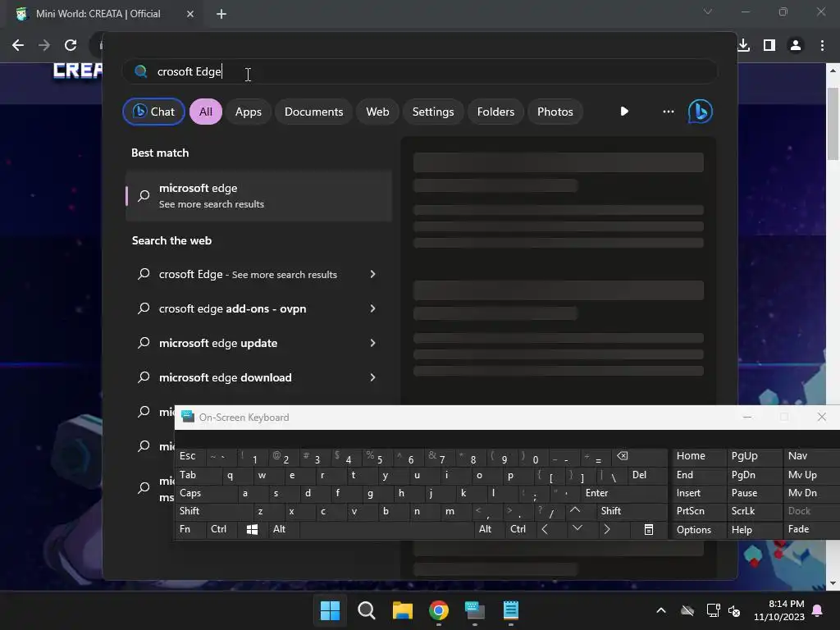This screenshot has width=840, height=630.
Task: Open Options on On-Screen Keyboard
Action: click(x=699, y=529)
